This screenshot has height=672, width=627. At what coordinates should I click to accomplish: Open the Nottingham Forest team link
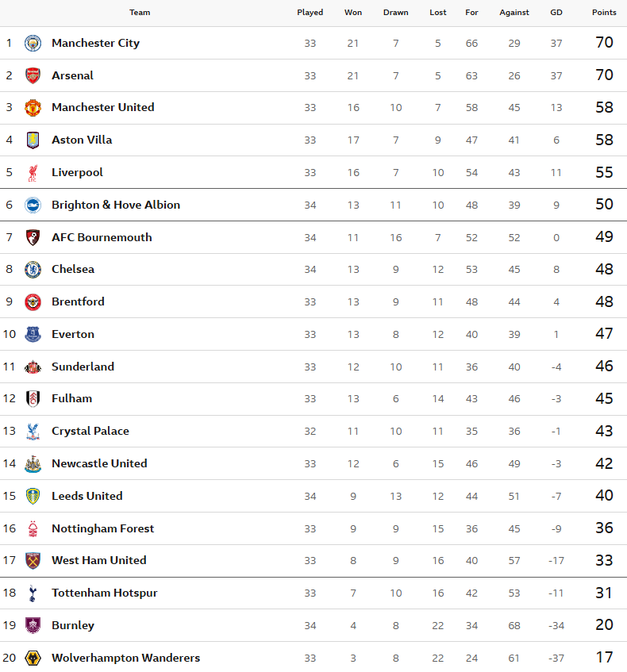tap(103, 528)
